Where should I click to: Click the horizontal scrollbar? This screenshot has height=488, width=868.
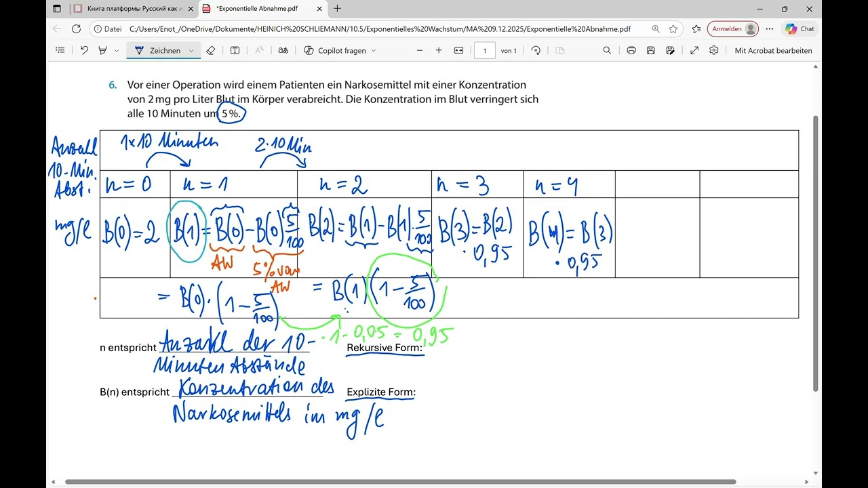(400, 482)
